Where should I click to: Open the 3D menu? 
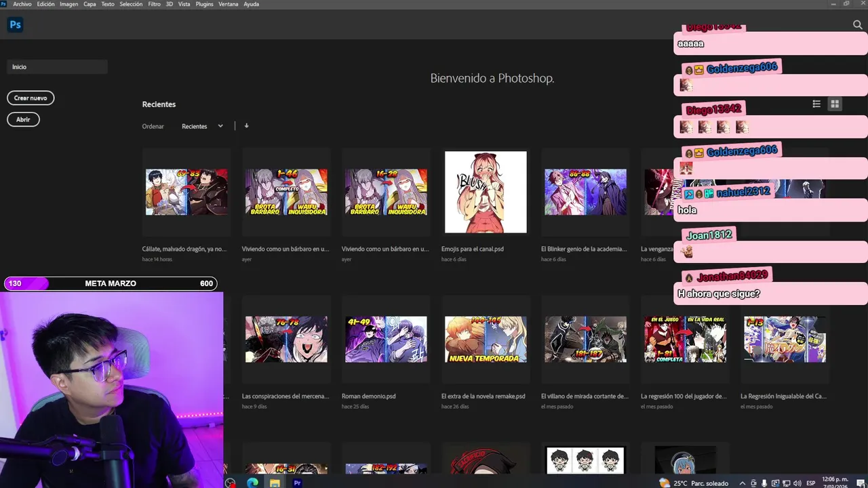(170, 4)
